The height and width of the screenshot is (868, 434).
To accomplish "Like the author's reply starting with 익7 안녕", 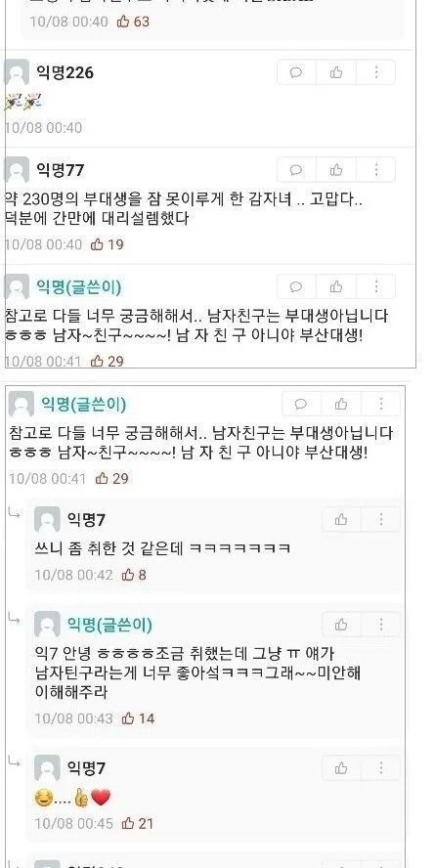I will pos(341,625).
